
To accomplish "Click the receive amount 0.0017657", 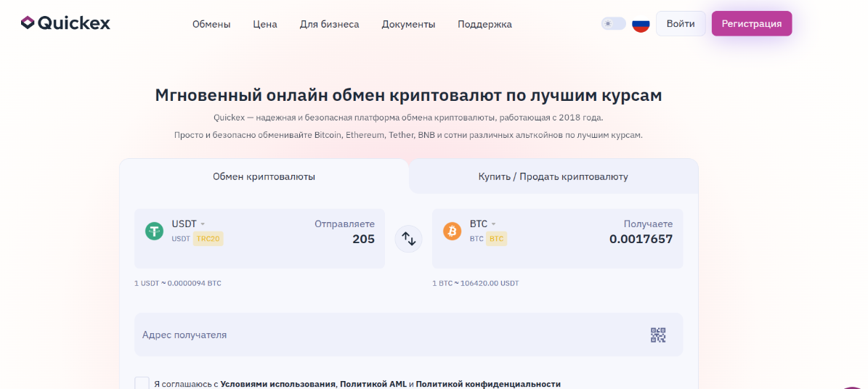I will (641, 239).
